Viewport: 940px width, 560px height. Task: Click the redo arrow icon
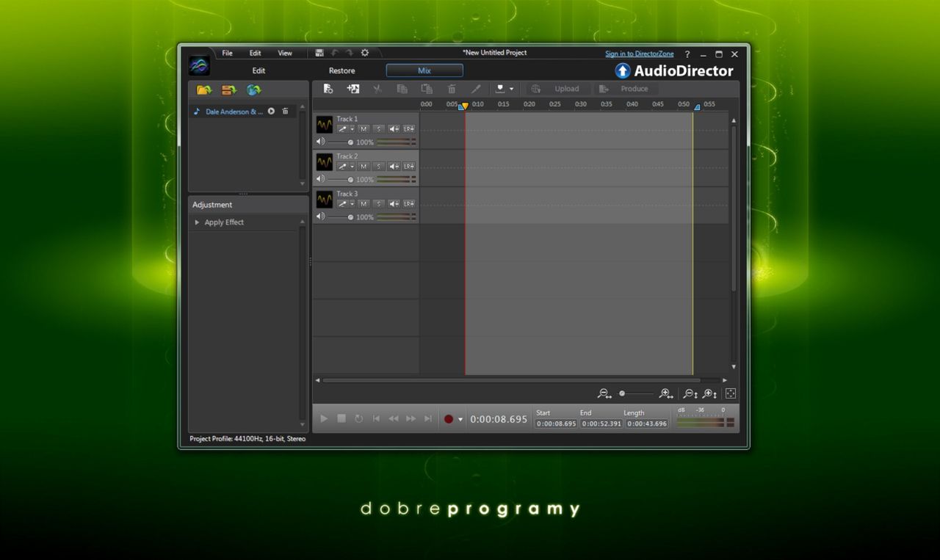coord(350,53)
